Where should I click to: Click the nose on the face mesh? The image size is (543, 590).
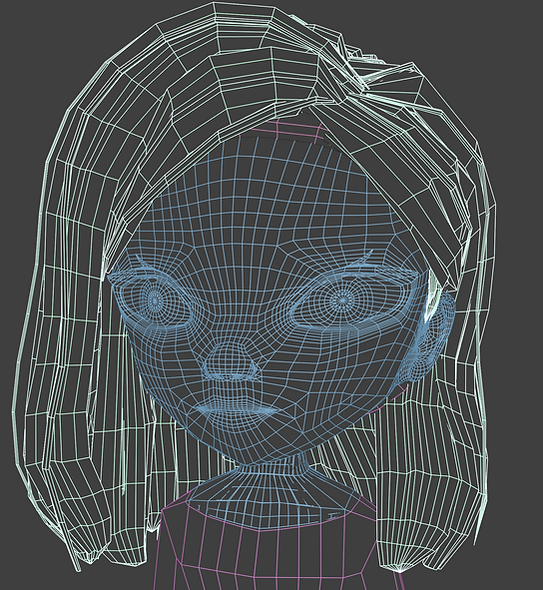tap(231, 361)
